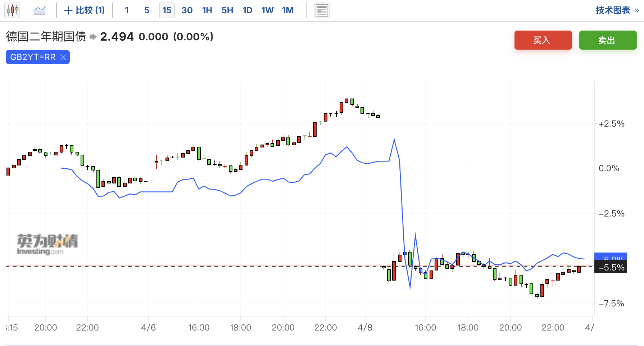Select the candlestick chart type icon
Image resolution: width=644 pixels, height=346 pixels.
coord(12,10)
